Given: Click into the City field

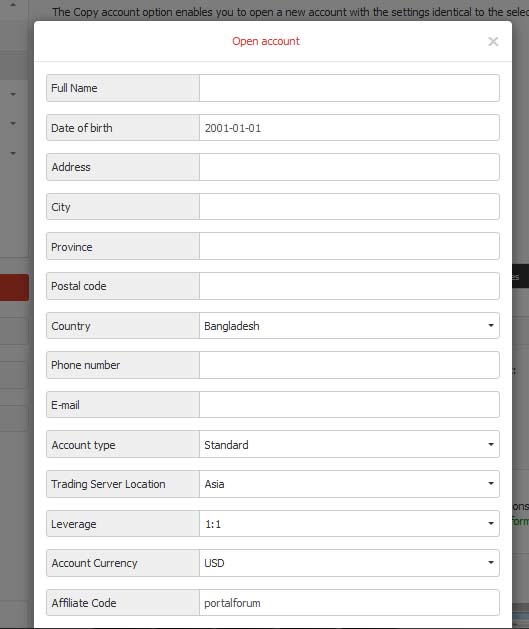Looking at the screenshot, I should pos(349,207).
